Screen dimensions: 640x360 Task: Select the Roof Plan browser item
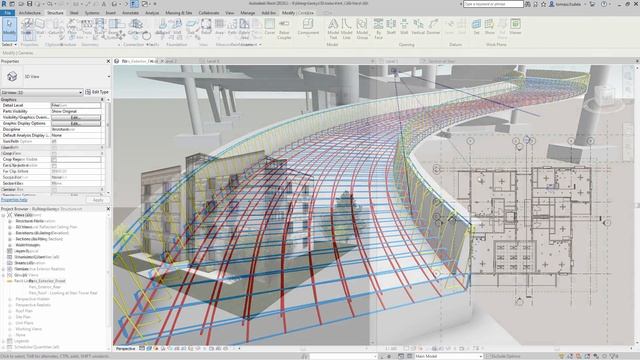coord(24,311)
